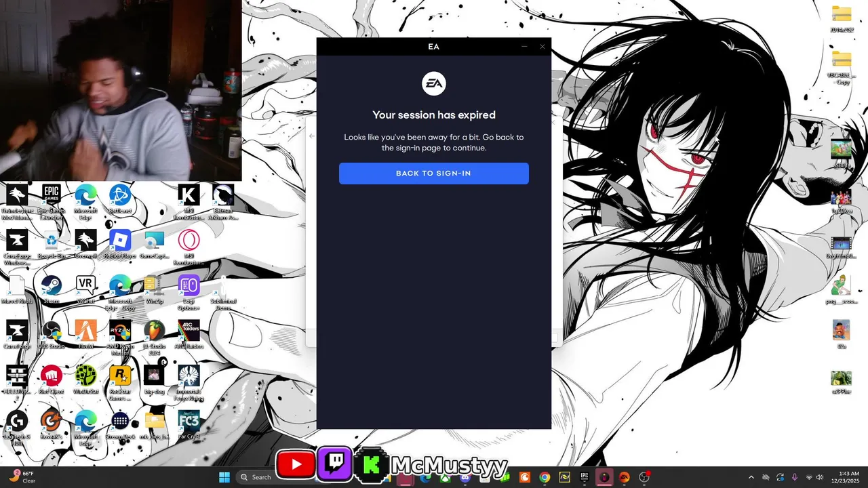
Task: Open HELLDIVERS 2 desktop shortcut
Action: [x=17, y=384]
